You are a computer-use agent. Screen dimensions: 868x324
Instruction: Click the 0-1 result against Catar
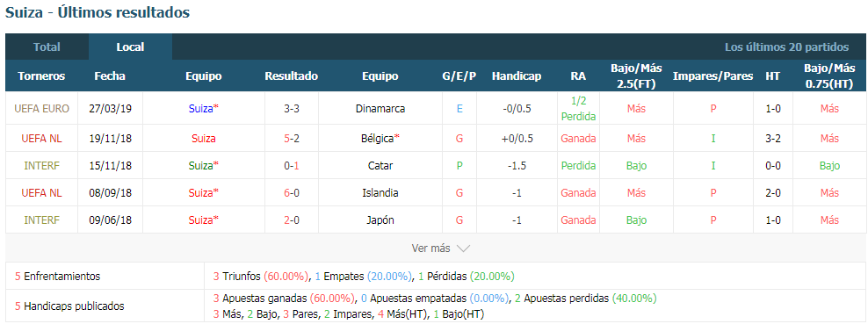(292, 165)
